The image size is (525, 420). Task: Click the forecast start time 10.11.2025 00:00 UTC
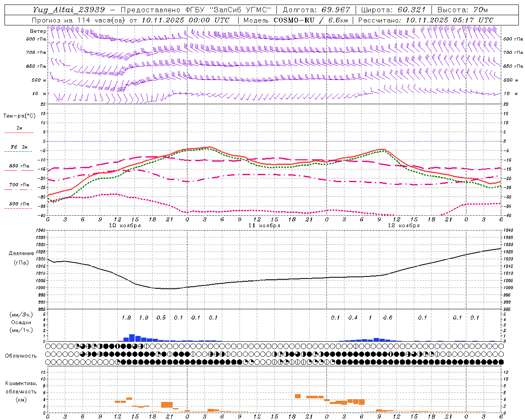tap(185, 20)
